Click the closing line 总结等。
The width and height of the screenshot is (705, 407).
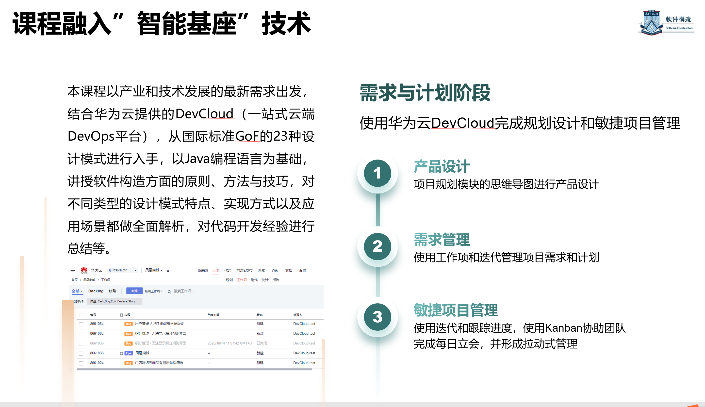89,248
